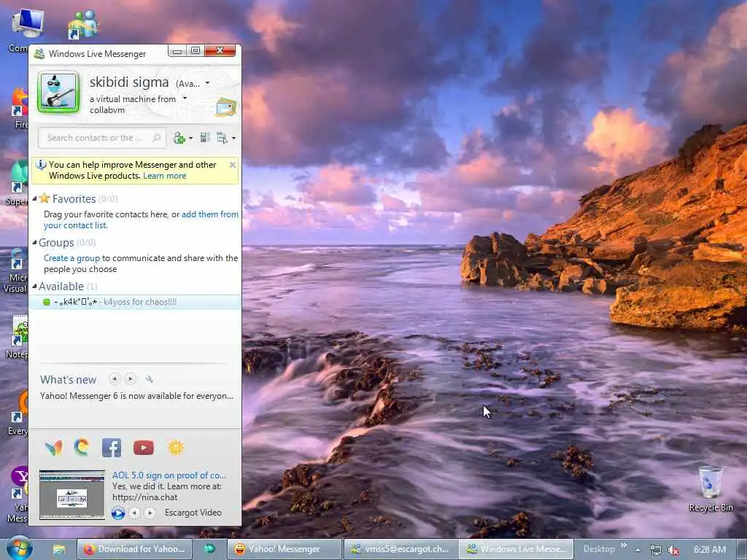Click the Add a contact icon
The width and height of the screenshot is (747, 560).
click(x=179, y=138)
